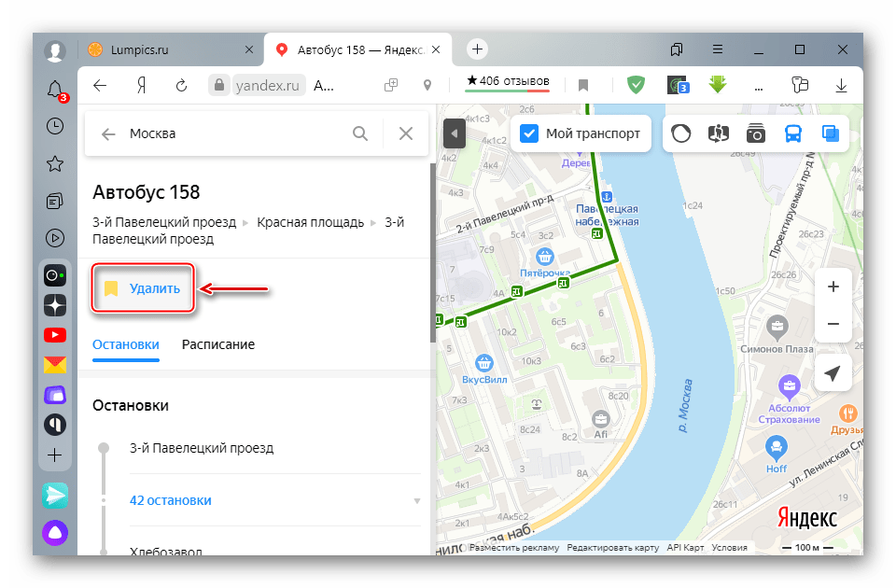Select the Остановки tab
896x588 pixels.
[x=125, y=344]
